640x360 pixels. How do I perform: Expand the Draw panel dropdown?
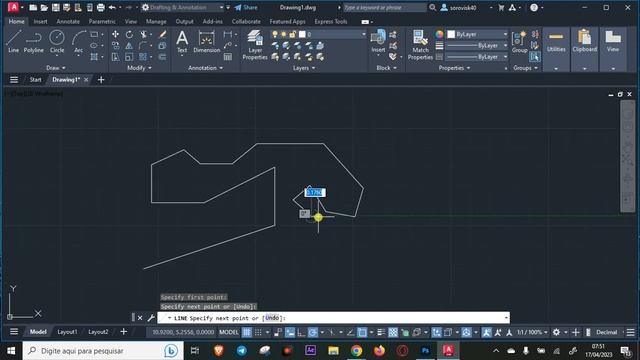pos(56,68)
